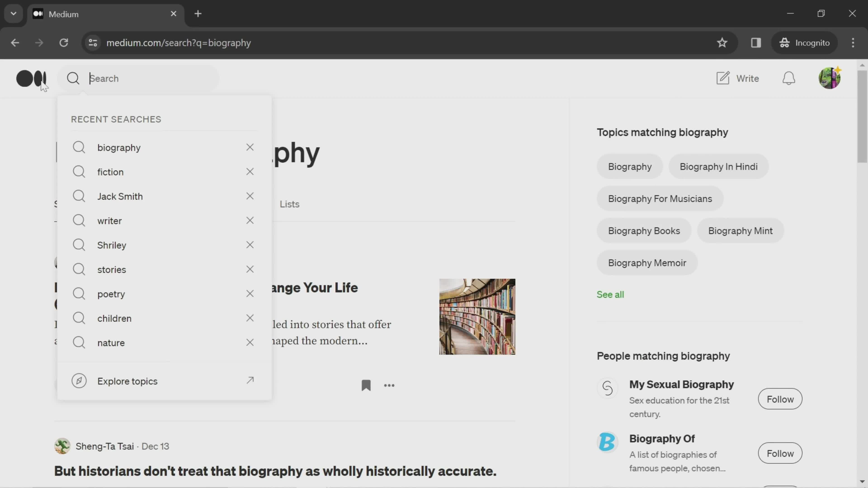This screenshot has width=868, height=488.
Task: Remove 'poetry' from recent searches
Action: (x=250, y=293)
